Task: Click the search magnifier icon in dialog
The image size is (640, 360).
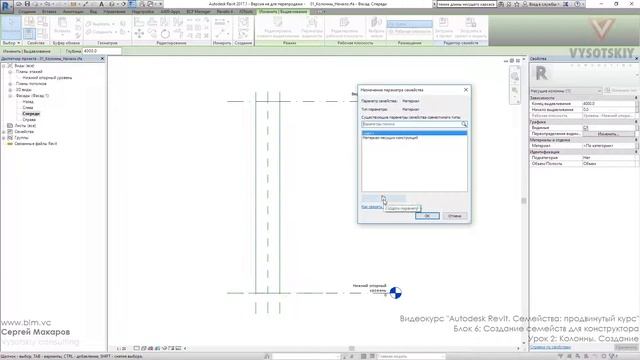Action: point(464,124)
